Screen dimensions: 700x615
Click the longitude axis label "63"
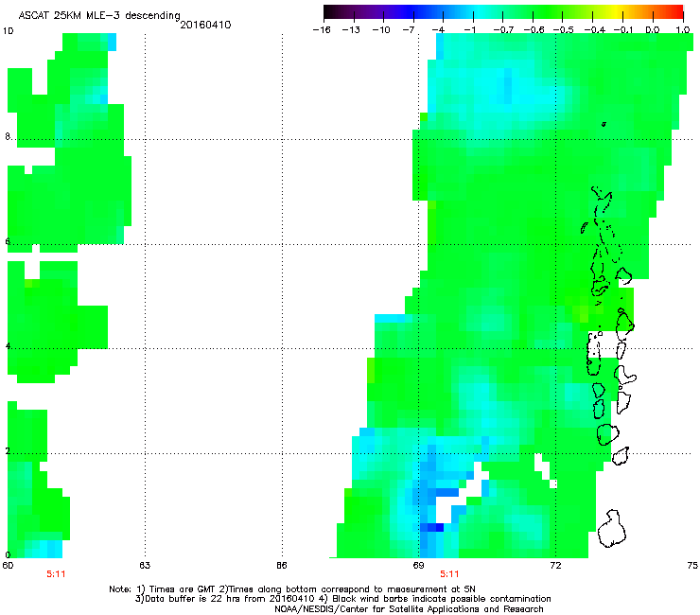(145, 566)
